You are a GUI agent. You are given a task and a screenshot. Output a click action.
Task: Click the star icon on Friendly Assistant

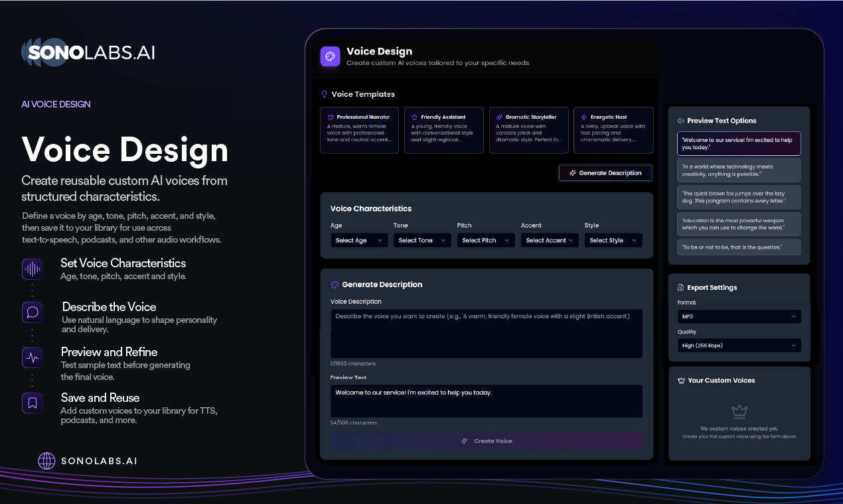point(414,117)
